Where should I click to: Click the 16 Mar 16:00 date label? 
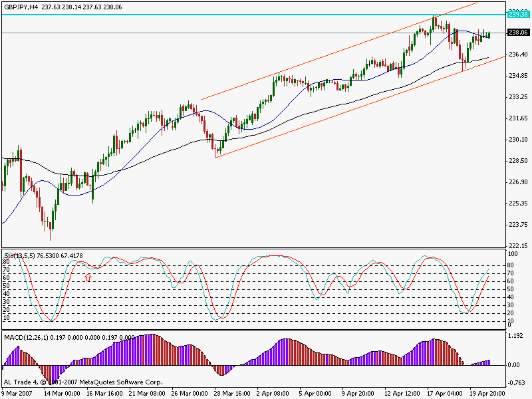104,394
